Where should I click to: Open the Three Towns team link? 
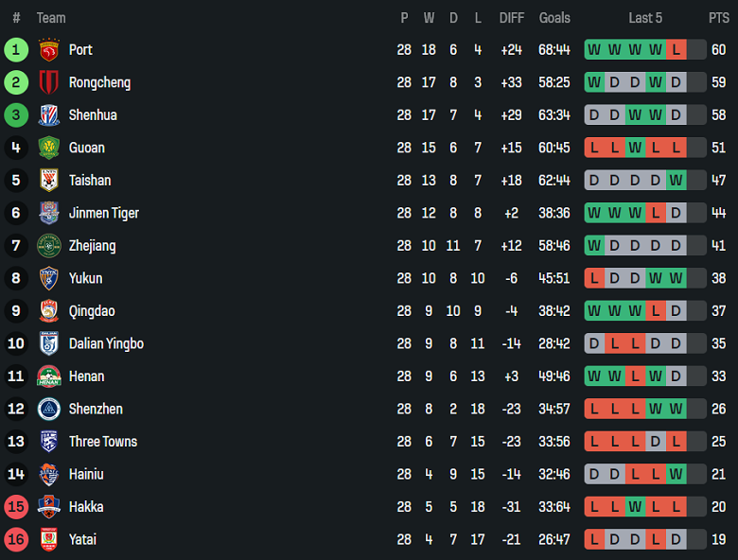click(103, 442)
